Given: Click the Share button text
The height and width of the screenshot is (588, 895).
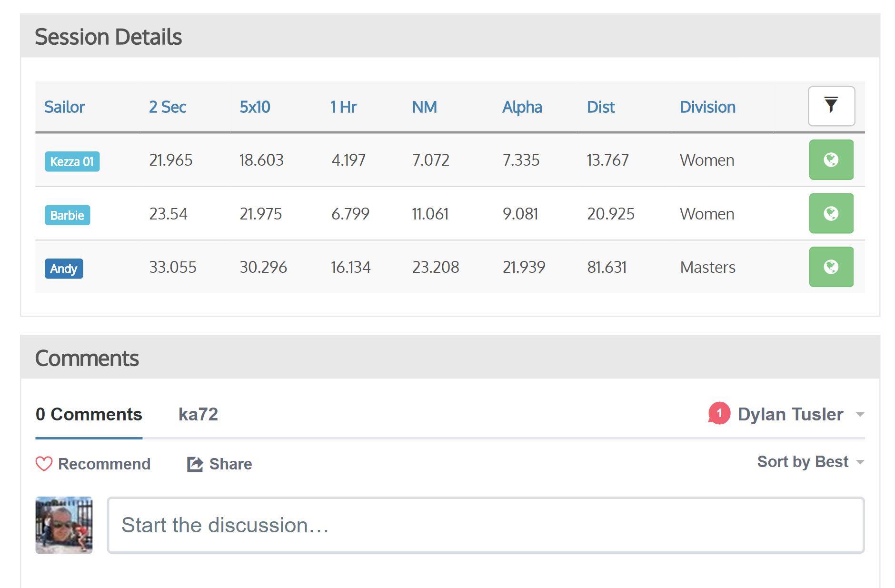Looking at the screenshot, I should [x=230, y=464].
